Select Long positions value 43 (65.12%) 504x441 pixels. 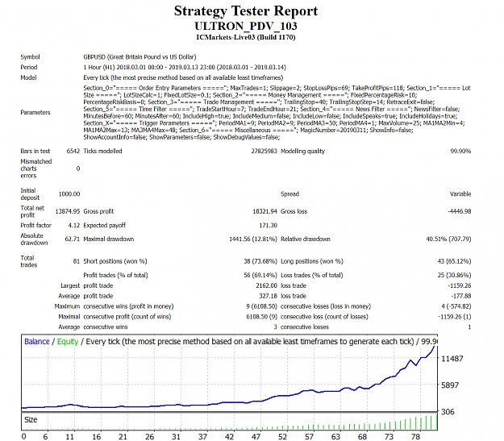pos(454,261)
